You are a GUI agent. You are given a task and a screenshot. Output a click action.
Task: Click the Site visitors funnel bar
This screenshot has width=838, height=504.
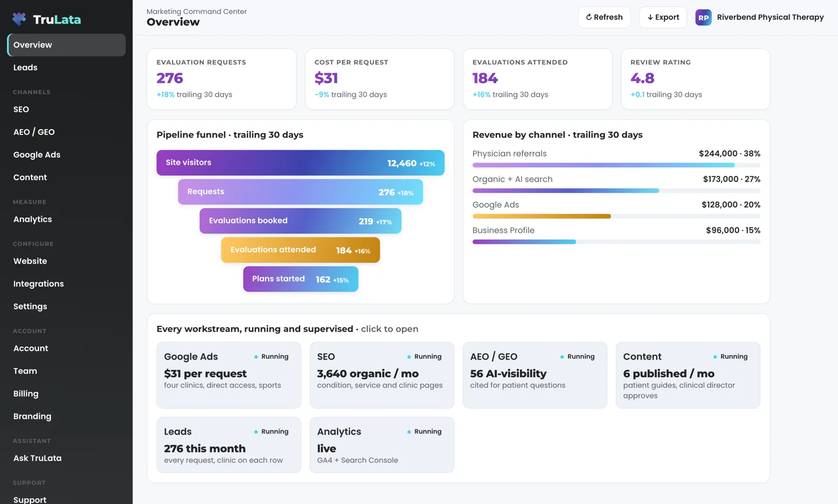301,163
